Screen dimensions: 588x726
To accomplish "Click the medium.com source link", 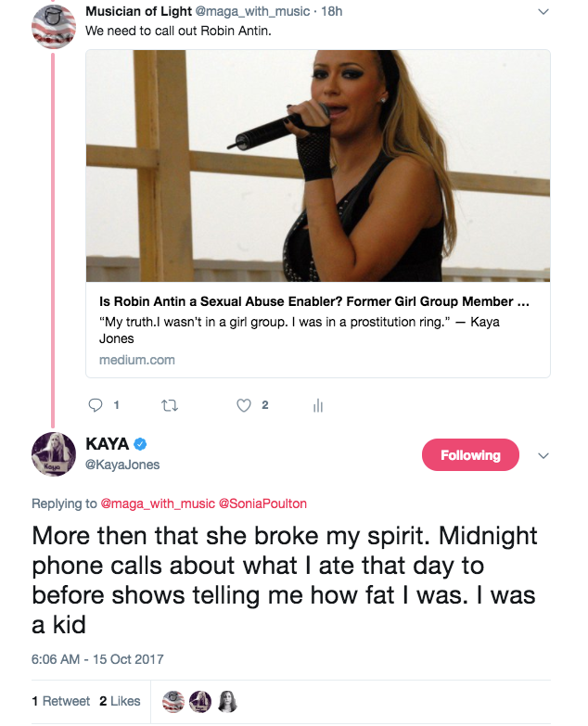I will 137,360.
